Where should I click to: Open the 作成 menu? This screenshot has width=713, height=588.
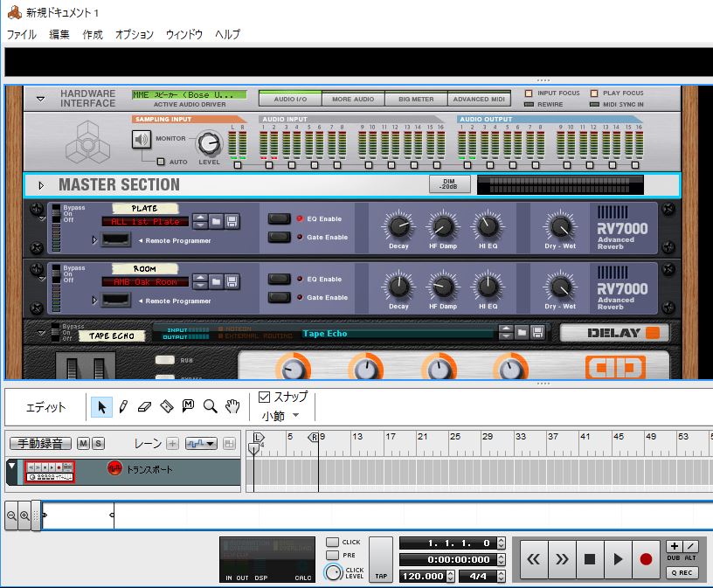coord(93,35)
